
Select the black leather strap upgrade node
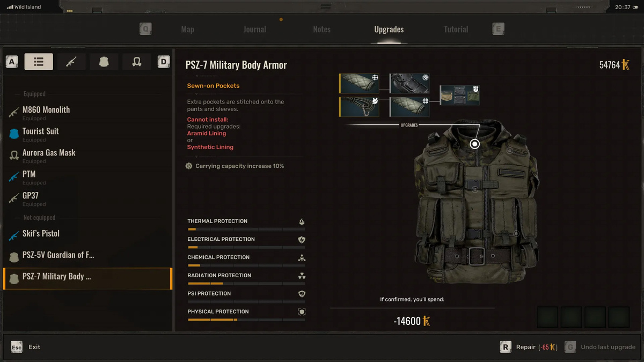click(x=409, y=84)
